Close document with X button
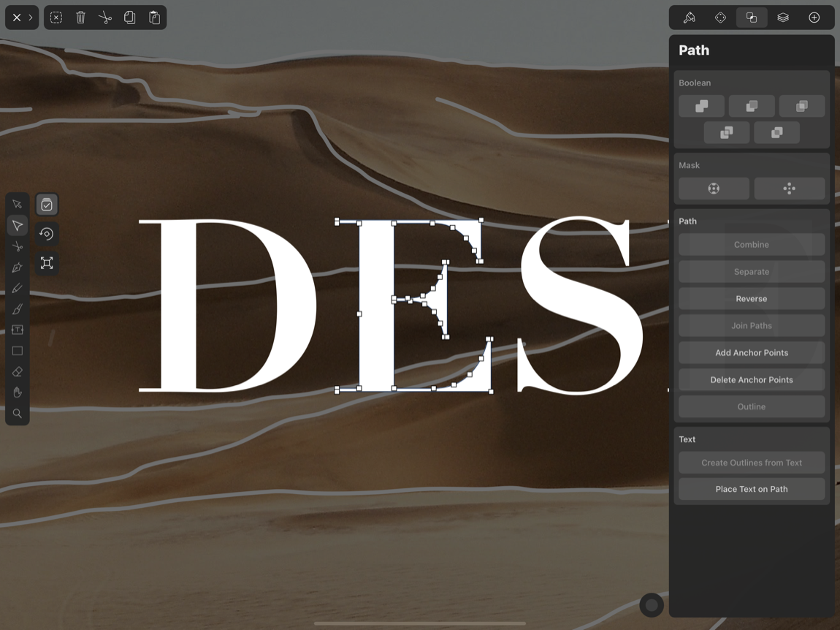This screenshot has height=630, width=840. click(x=17, y=18)
